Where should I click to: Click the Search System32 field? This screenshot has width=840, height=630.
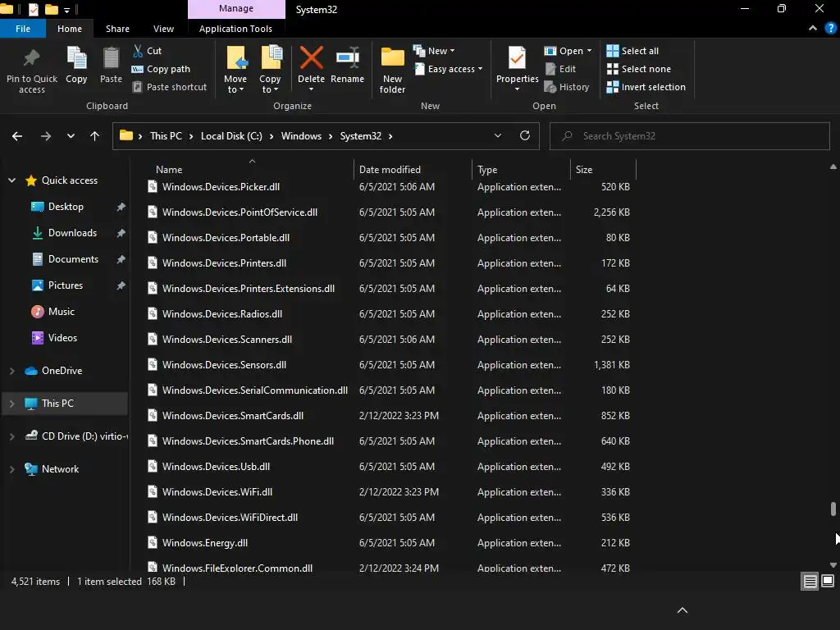coord(689,136)
